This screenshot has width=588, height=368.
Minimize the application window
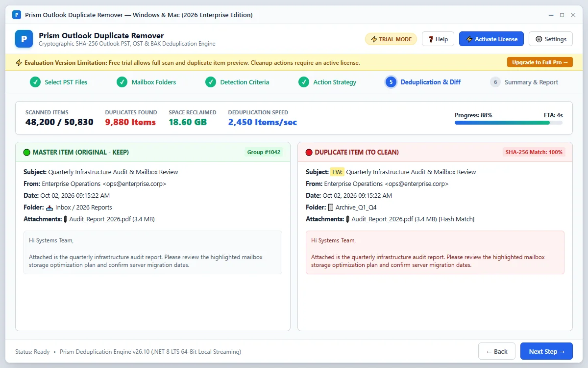pyautogui.click(x=550, y=15)
